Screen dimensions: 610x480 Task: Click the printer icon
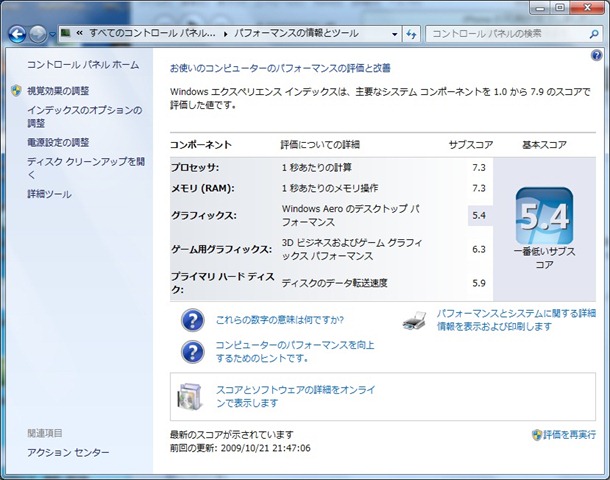(x=415, y=321)
